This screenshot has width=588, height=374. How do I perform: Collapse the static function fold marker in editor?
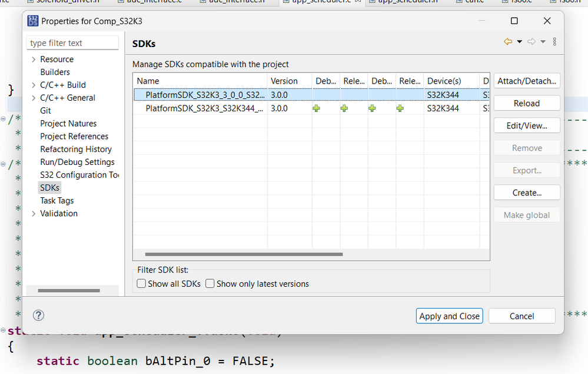3,330
